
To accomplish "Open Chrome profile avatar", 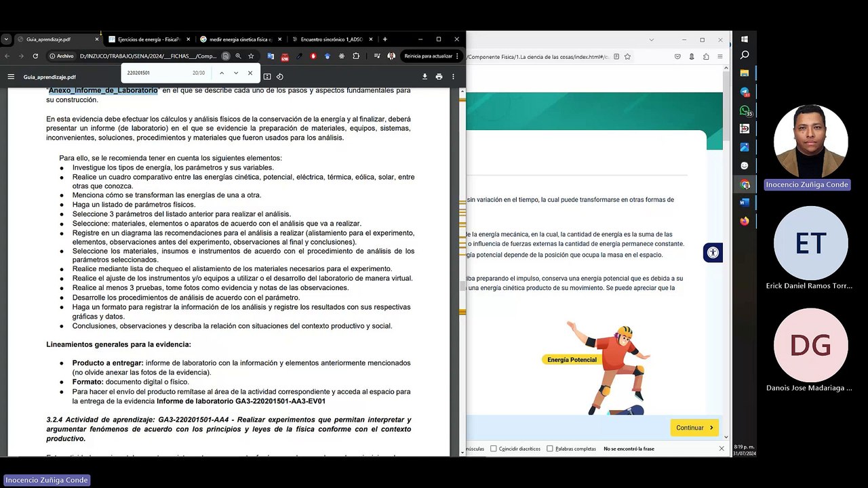I will (x=391, y=56).
